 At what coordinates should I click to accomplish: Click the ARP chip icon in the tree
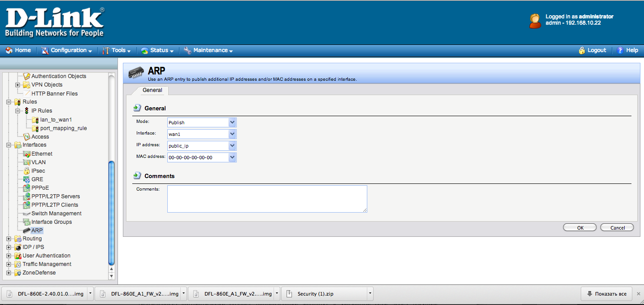click(x=26, y=231)
